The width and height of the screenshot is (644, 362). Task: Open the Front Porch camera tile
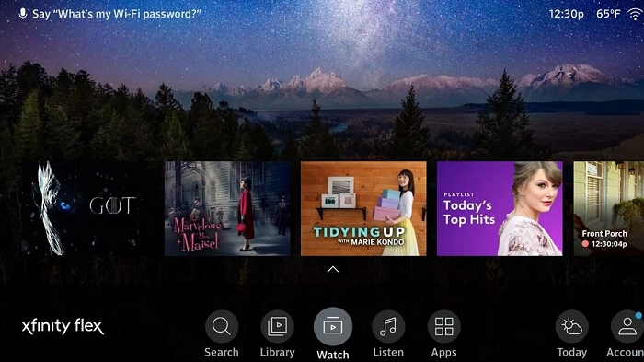[x=609, y=208]
